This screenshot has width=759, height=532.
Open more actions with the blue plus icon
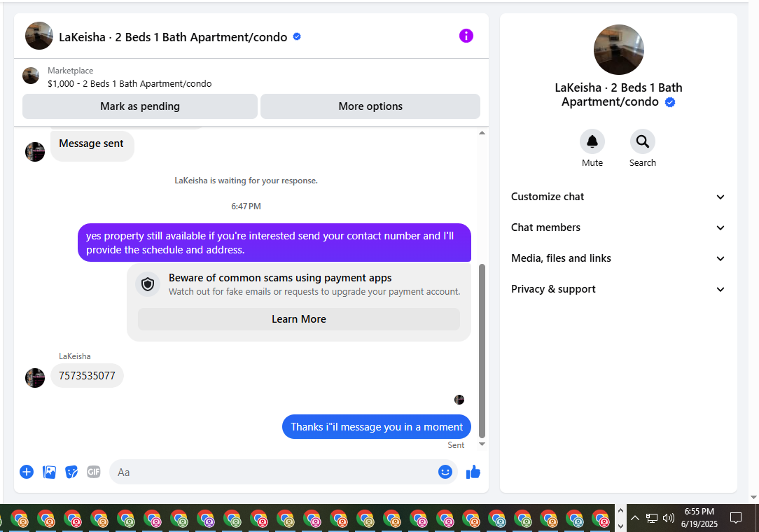coord(27,472)
